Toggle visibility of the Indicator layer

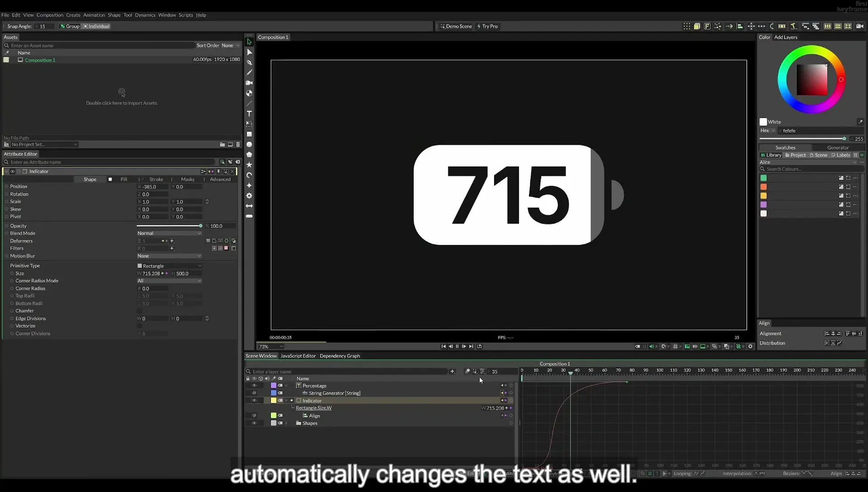click(254, 401)
